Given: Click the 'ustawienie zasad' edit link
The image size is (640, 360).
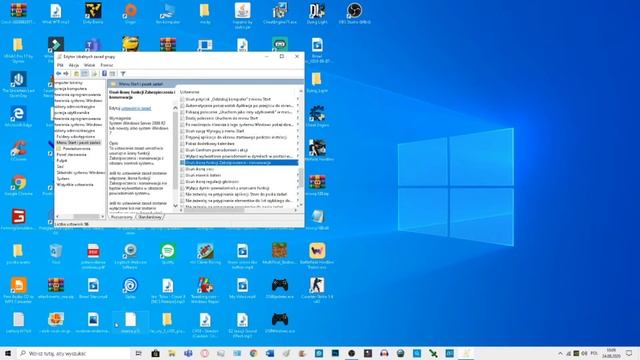Looking at the screenshot, I should pos(136,108).
